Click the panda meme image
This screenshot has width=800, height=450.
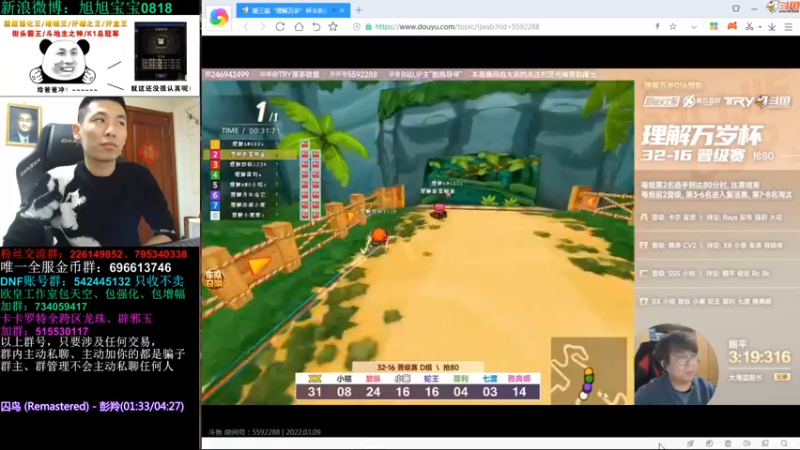(63, 62)
